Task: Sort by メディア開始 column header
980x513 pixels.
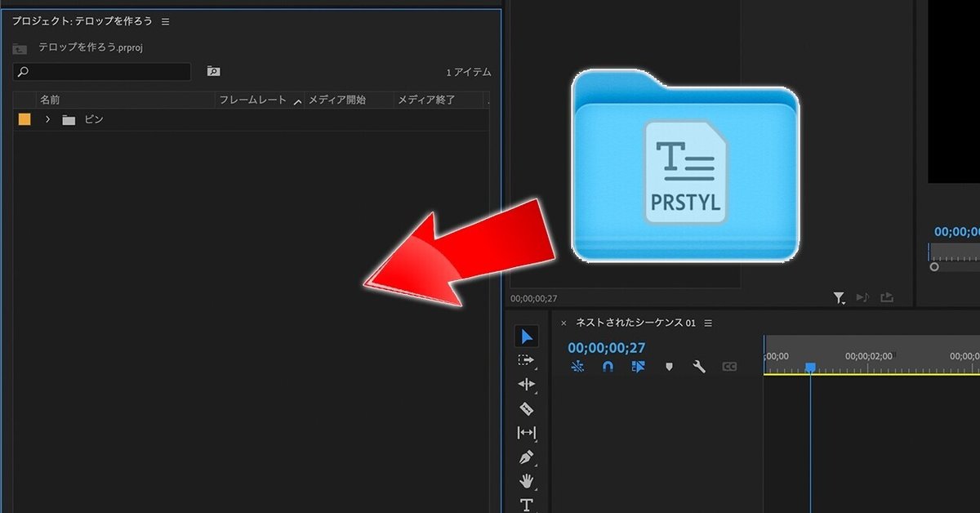Action: tap(337, 100)
